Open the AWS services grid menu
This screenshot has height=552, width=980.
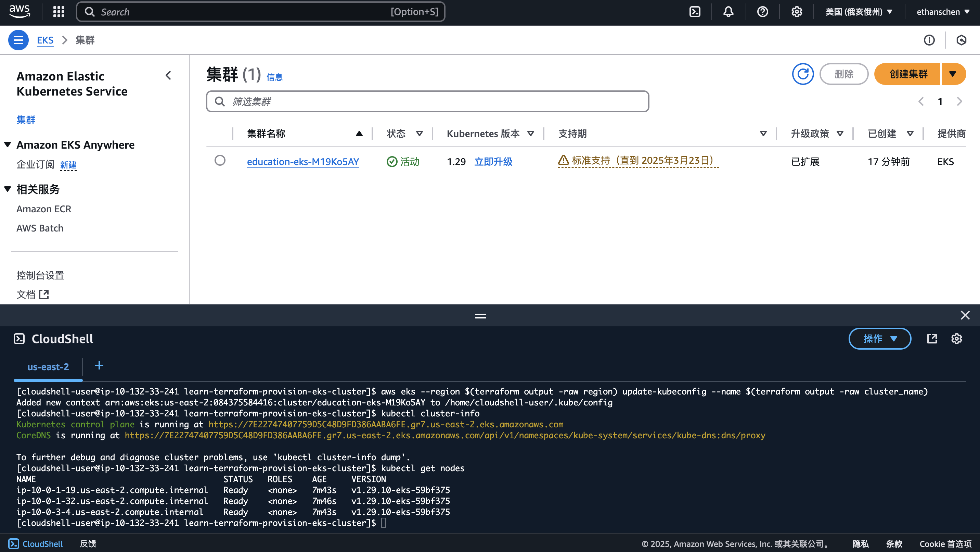pos(59,12)
